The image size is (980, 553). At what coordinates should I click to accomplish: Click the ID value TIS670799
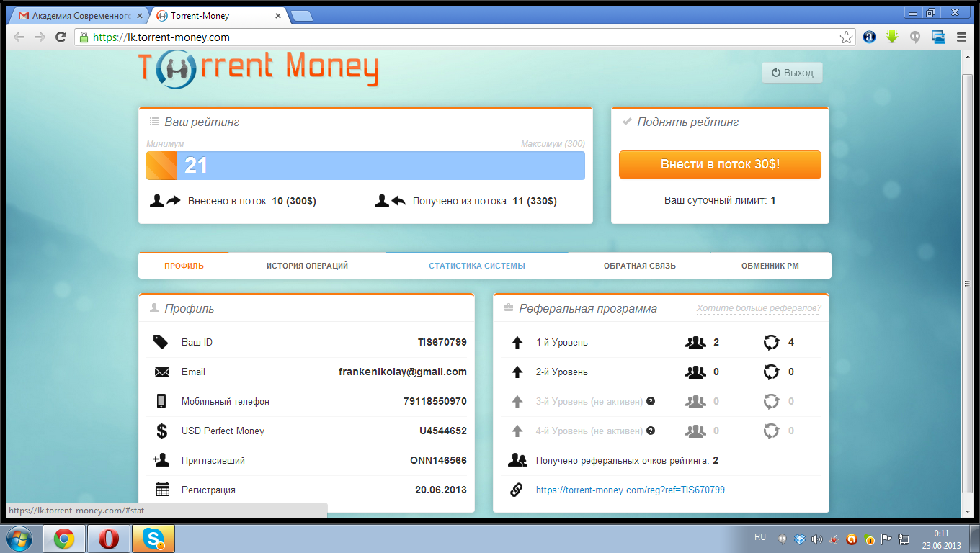pos(442,342)
